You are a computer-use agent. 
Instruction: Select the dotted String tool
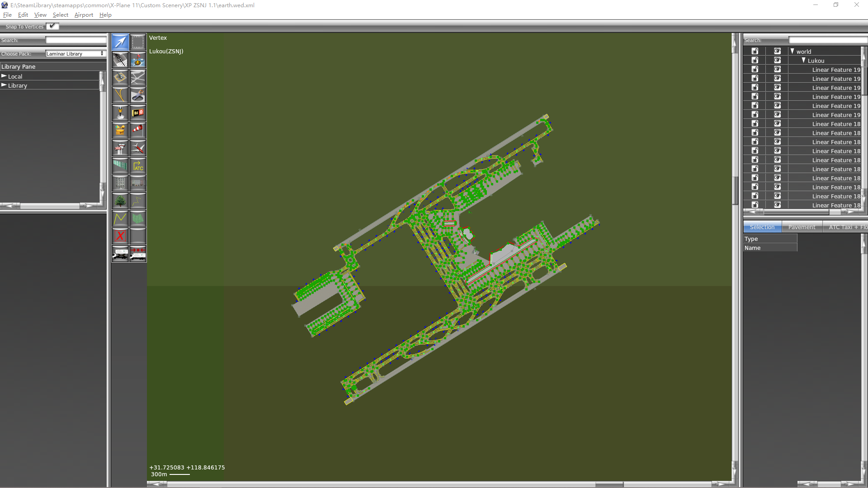click(x=138, y=201)
